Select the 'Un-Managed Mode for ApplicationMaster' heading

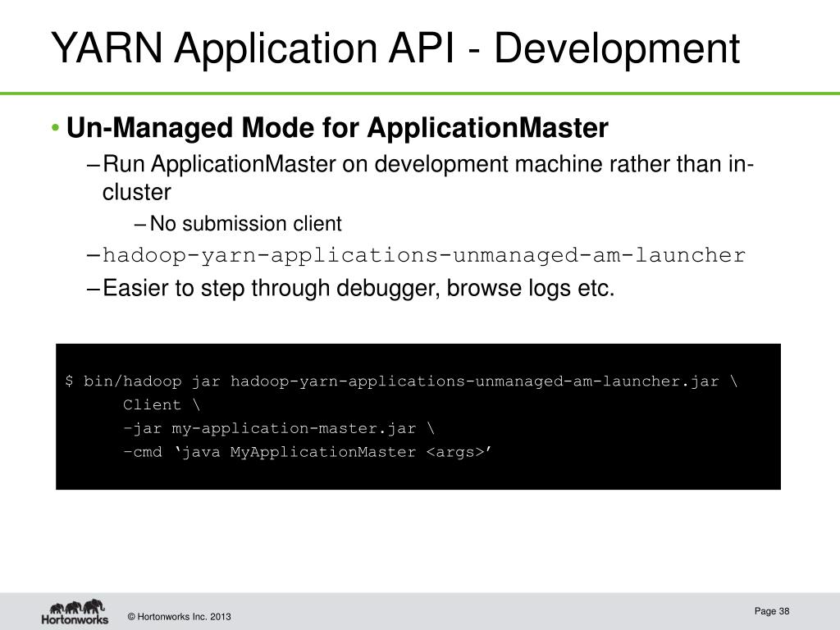click(x=337, y=127)
